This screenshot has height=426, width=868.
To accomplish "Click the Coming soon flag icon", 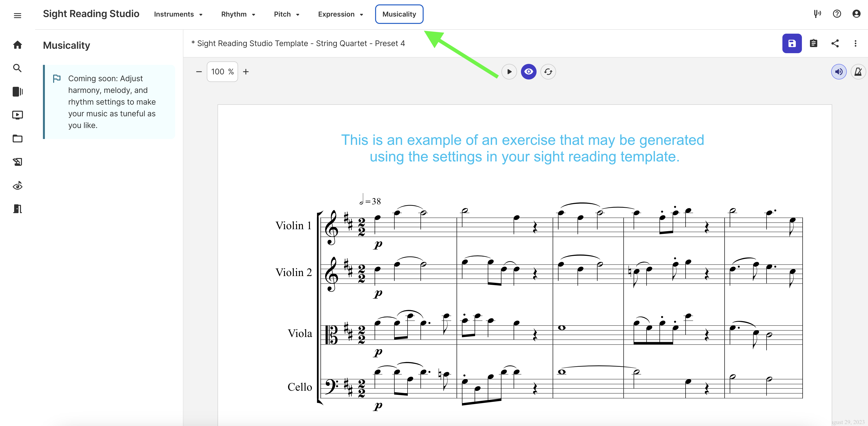I will pos(57,79).
